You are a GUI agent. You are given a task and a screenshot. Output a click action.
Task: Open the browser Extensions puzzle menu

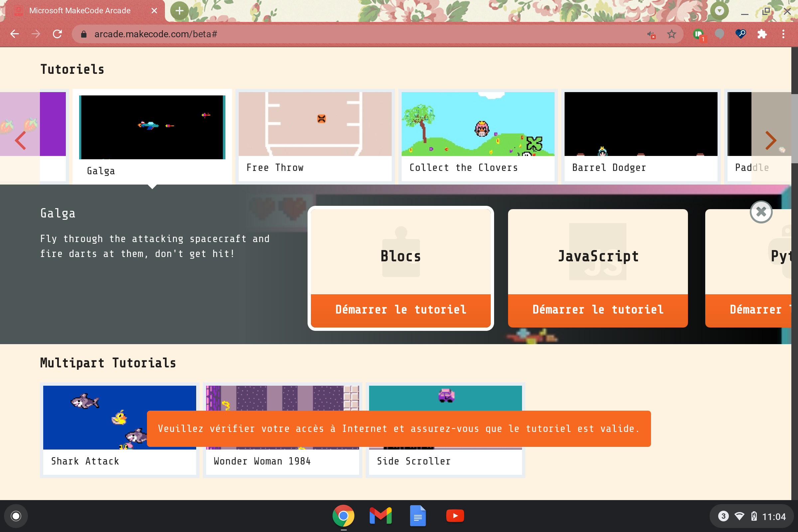pos(762,34)
